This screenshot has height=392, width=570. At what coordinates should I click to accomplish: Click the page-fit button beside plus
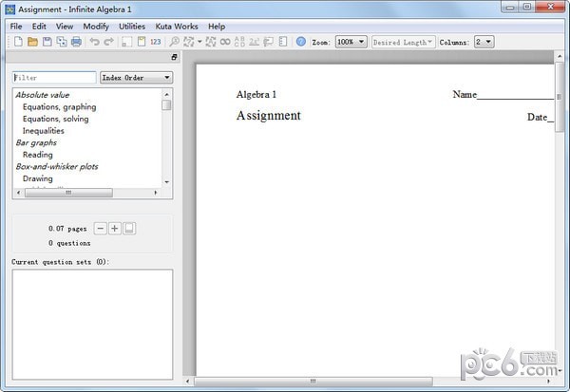pos(129,229)
